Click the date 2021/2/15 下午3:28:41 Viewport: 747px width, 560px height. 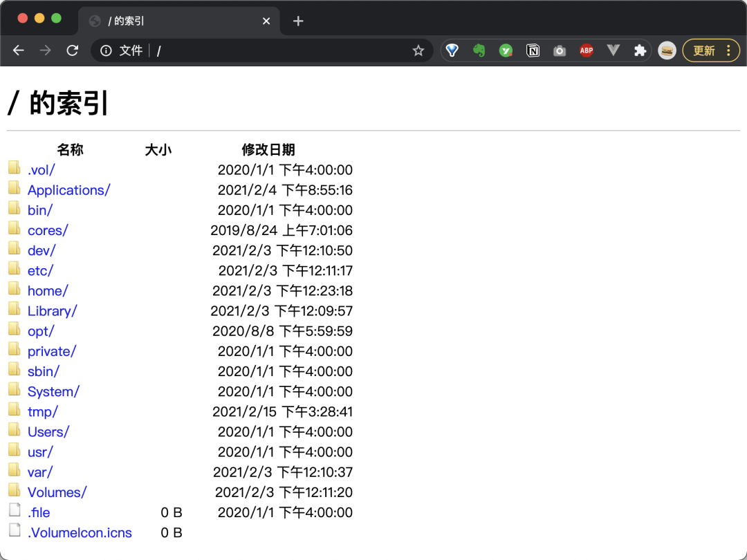pos(282,411)
